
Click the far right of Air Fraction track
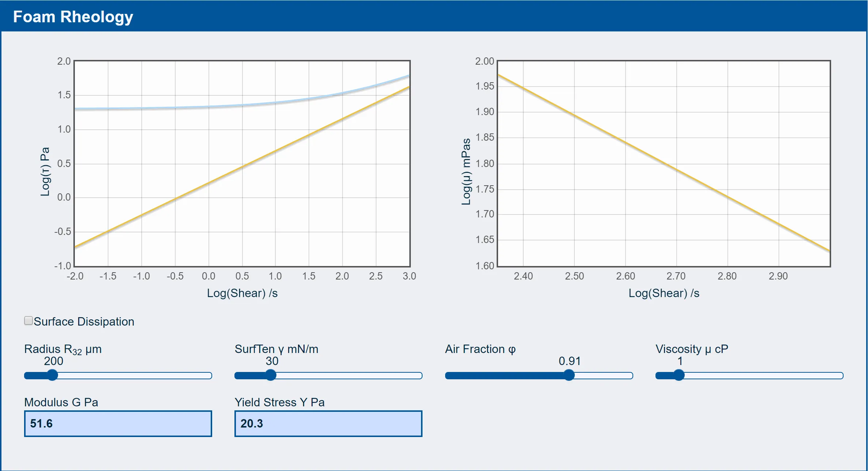point(630,376)
